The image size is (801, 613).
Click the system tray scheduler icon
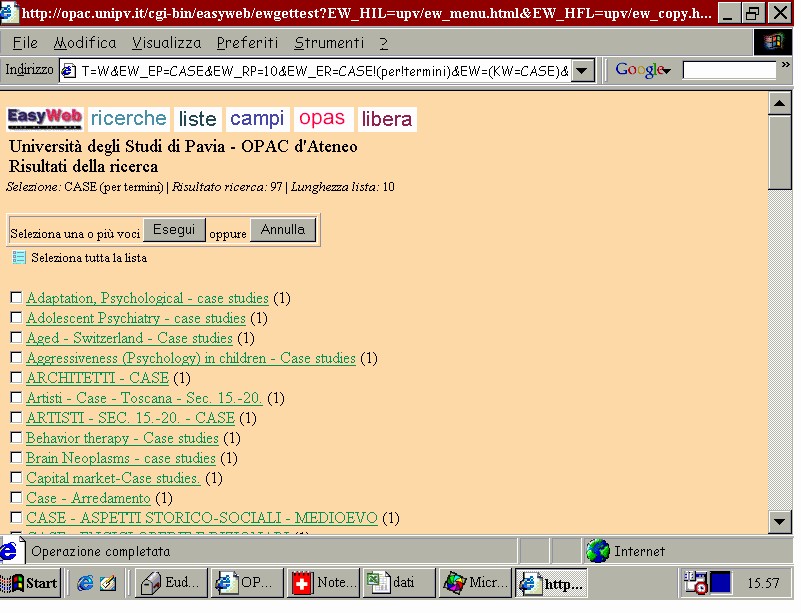695,582
